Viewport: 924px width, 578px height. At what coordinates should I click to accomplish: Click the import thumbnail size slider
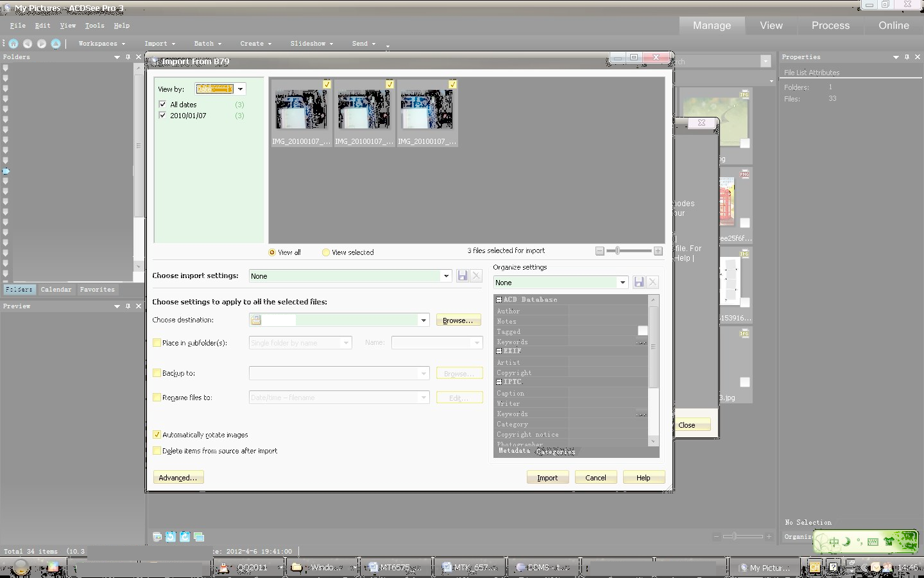coord(629,251)
